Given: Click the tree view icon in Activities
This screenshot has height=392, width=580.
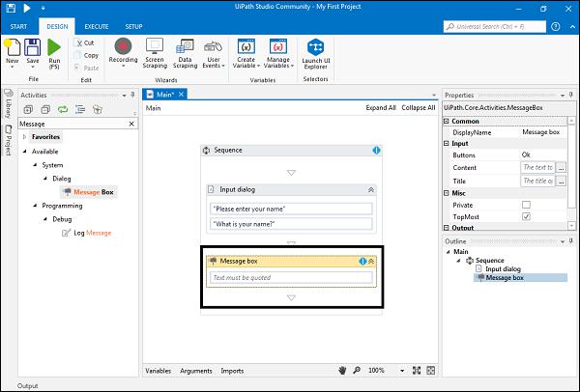Looking at the screenshot, I should click(x=80, y=109).
